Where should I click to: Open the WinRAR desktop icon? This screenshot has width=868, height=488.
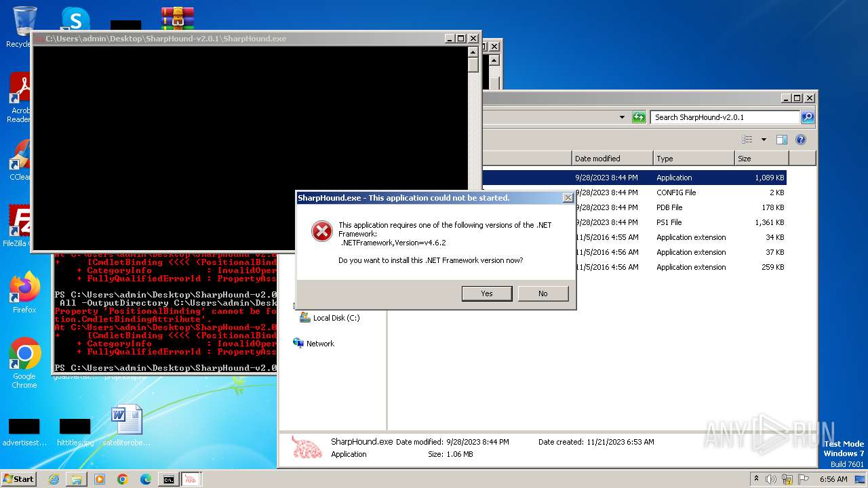(x=178, y=19)
